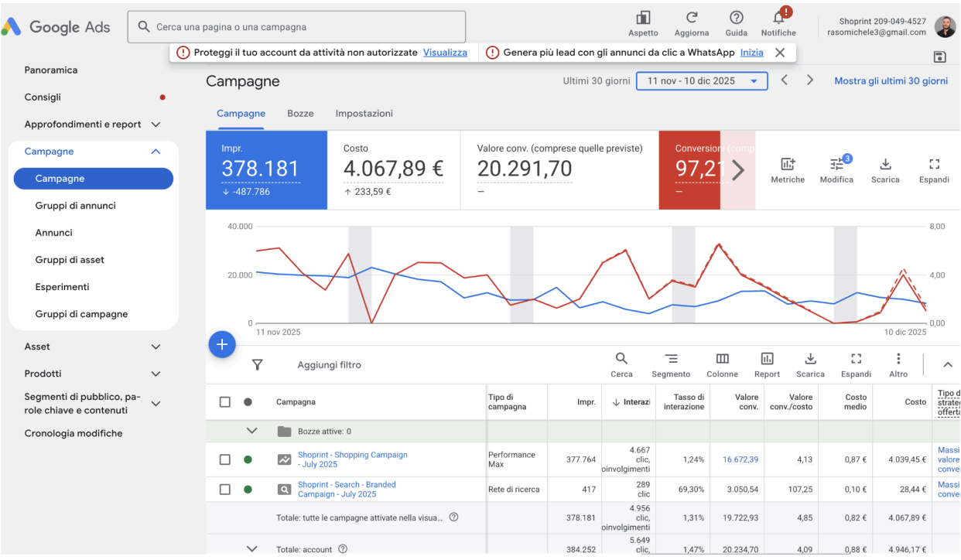961x560 pixels.
Task: Expand the Asset section in sidebar
Action: click(156, 347)
